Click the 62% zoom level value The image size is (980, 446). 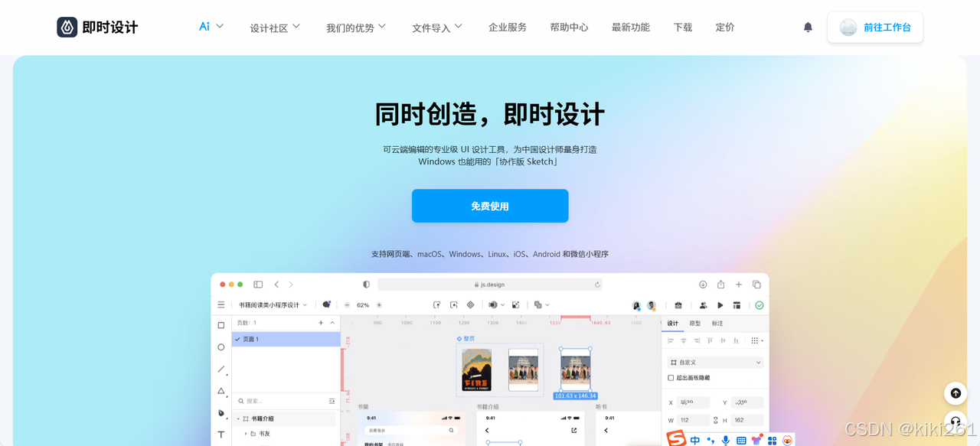tap(363, 305)
